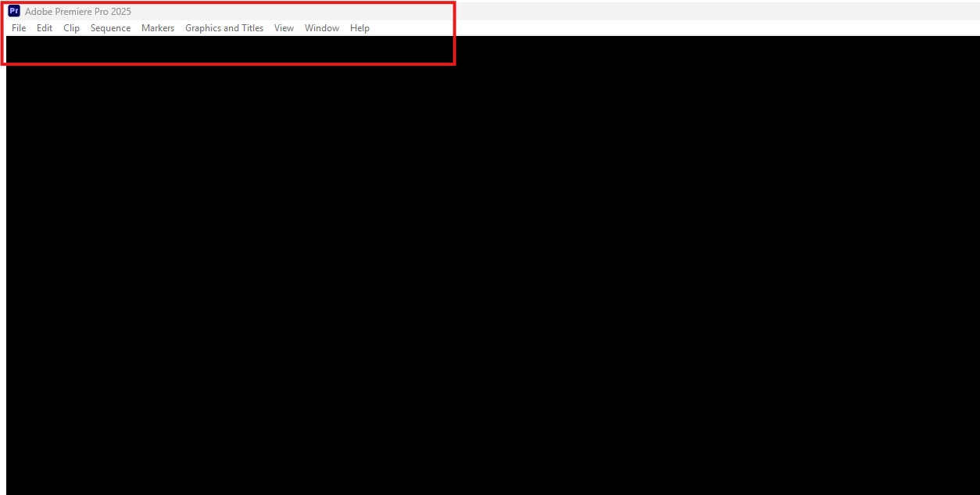Open the View menu
The image size is (980, 495).
pyautogui.click(x=284, y=28)
